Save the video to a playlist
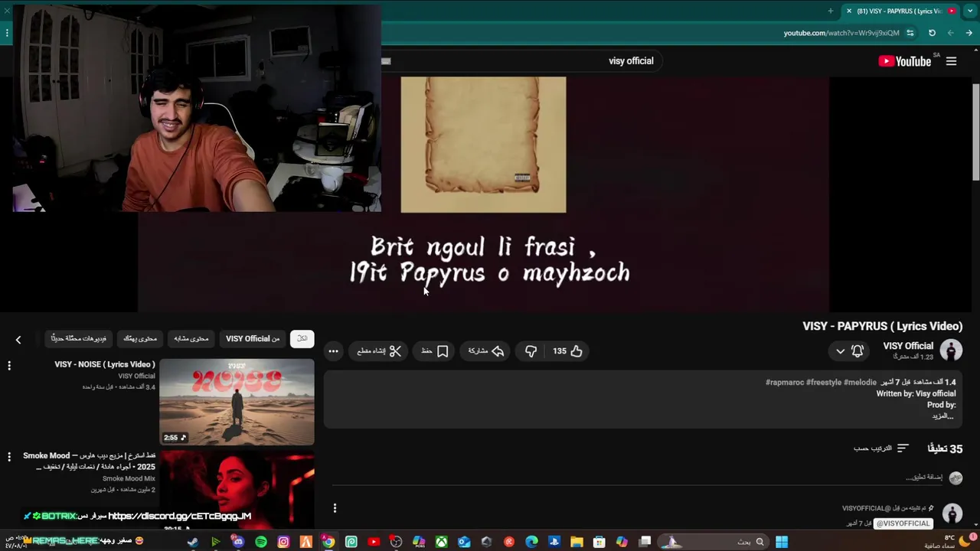 (434, 350)
